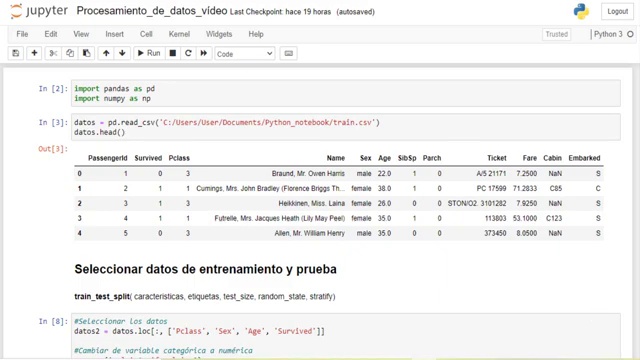This screenshot has height=360, width=640.
Task: Click the train_test_split markdown text
Action: [x=204, y=297]
